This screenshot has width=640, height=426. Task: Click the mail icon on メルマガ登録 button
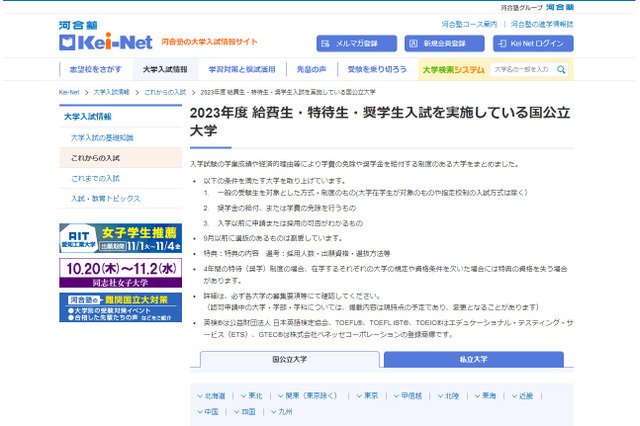(325, 44)
